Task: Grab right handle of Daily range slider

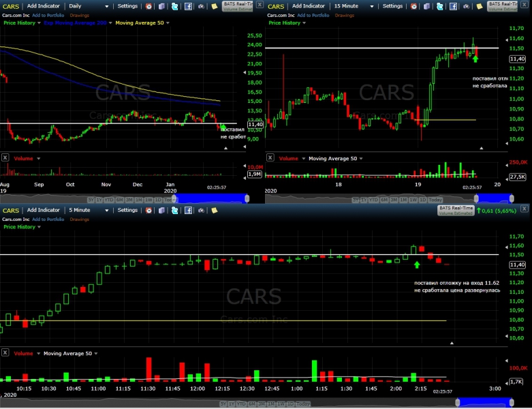Action: point(247,198)
